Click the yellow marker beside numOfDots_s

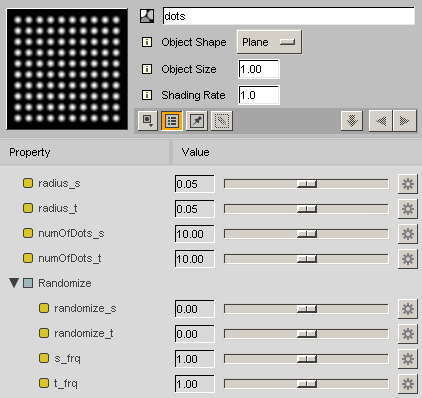[x=28, y=233]
